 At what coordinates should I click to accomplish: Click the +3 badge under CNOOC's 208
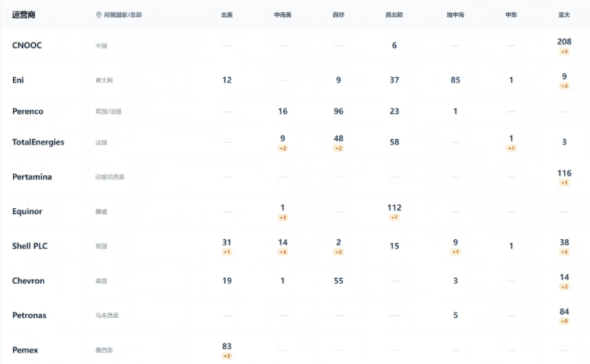pos(564,52)
